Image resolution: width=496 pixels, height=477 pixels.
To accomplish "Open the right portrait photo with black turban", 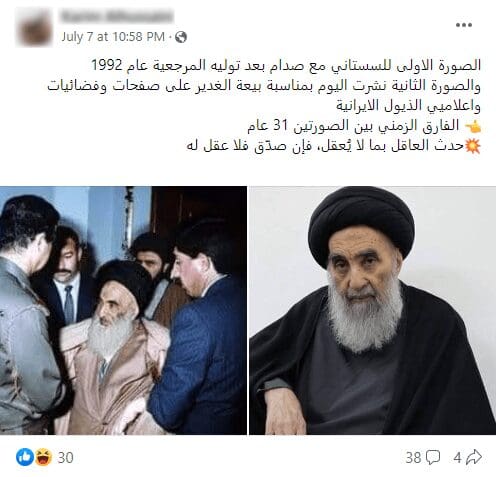I will point(372,310).
